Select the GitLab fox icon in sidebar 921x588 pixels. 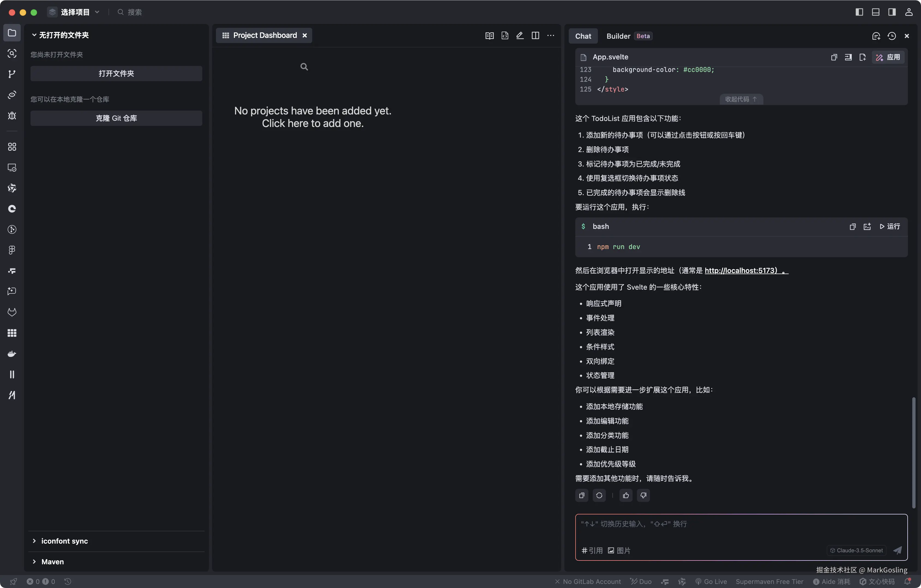(x=12, y=312)
